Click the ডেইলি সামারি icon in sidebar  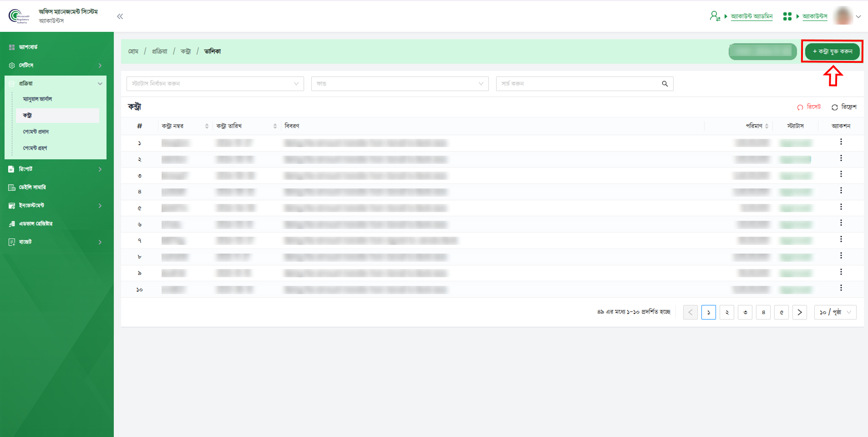(x=12, y=188)
